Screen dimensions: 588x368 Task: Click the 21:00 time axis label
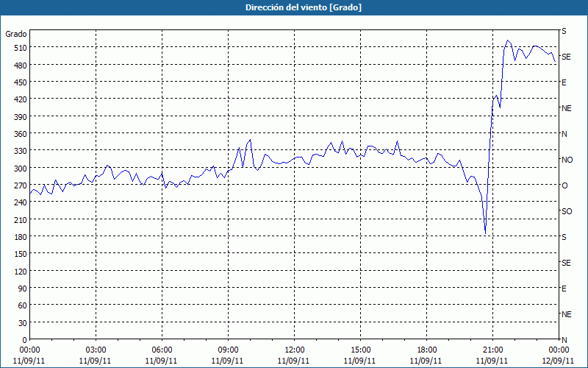click(x=492, y=350)
